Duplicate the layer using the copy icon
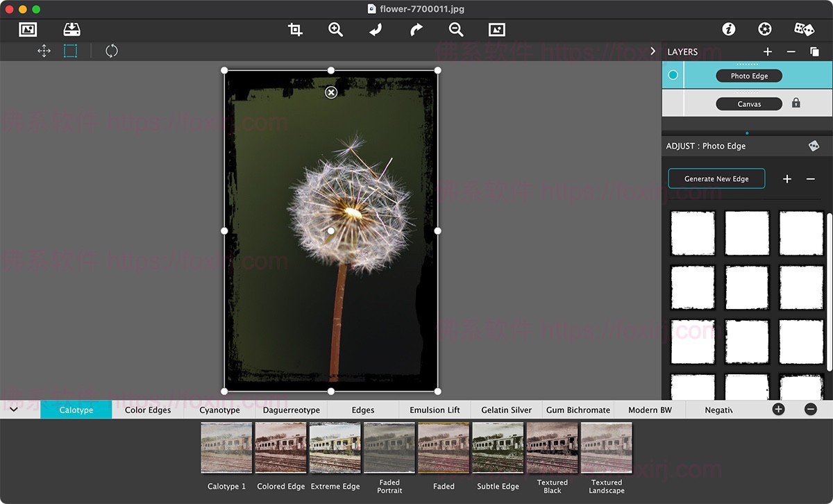This screenshot has width=833, height=504. (x=814, y=51)
